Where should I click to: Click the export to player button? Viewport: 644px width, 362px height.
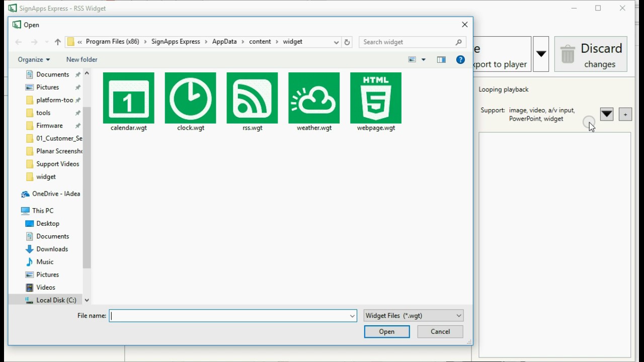[502, 54]
